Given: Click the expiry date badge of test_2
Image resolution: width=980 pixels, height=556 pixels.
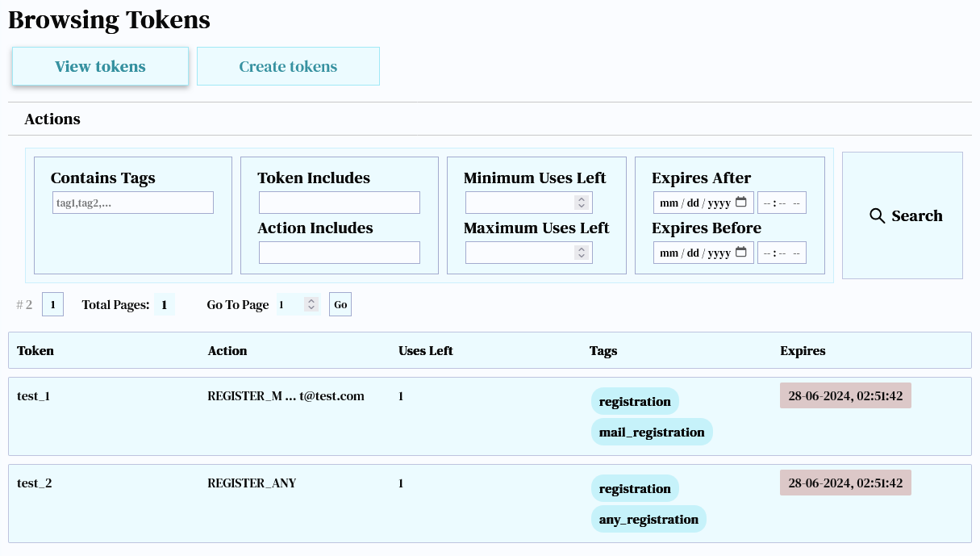Looking at the screenshot, I should pos(845,483).
